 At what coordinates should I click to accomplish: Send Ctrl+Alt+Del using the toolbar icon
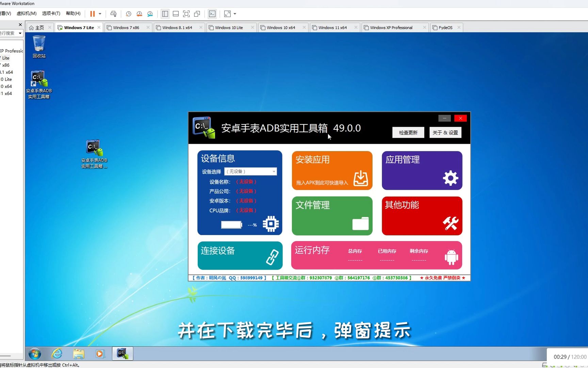(x=114, y=14)
